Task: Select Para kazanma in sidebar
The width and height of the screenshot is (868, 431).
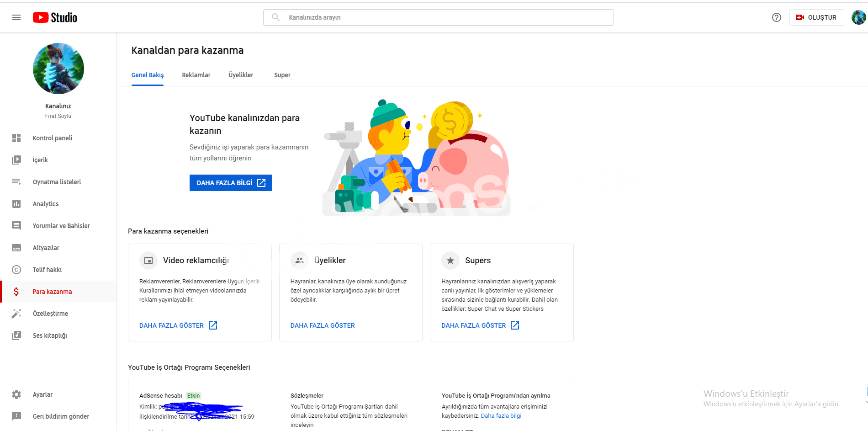Action: pos(58,292)
